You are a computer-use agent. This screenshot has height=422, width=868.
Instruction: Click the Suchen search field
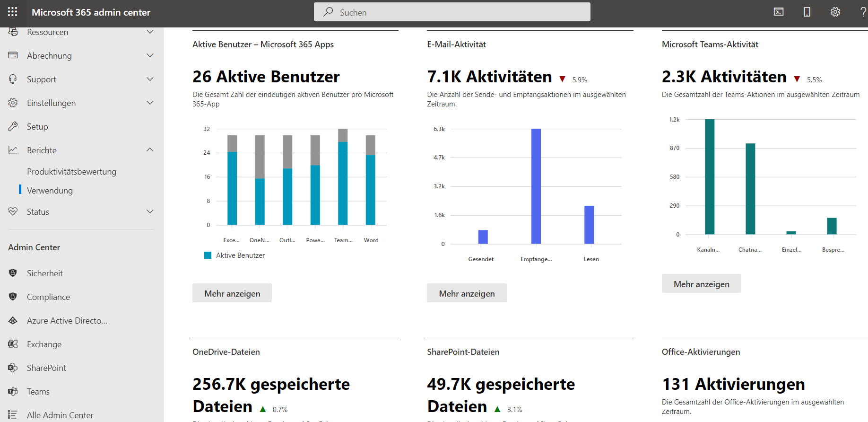(x=452, y=12)
